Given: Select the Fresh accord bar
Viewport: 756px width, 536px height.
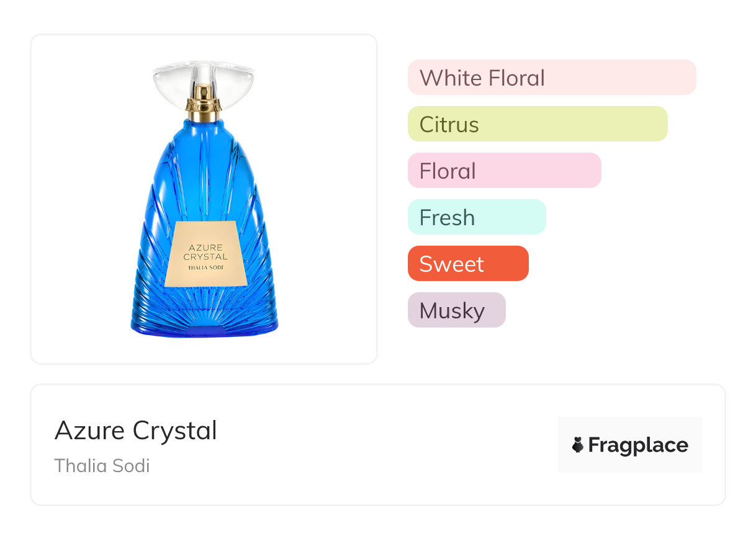Looking at the screenshot, I should click(x=476, y=217).
